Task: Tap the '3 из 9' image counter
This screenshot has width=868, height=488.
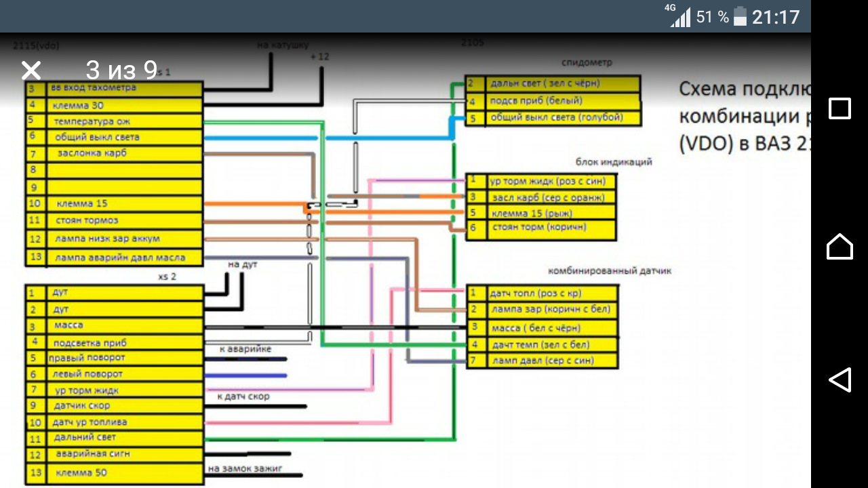Action: 121,70
